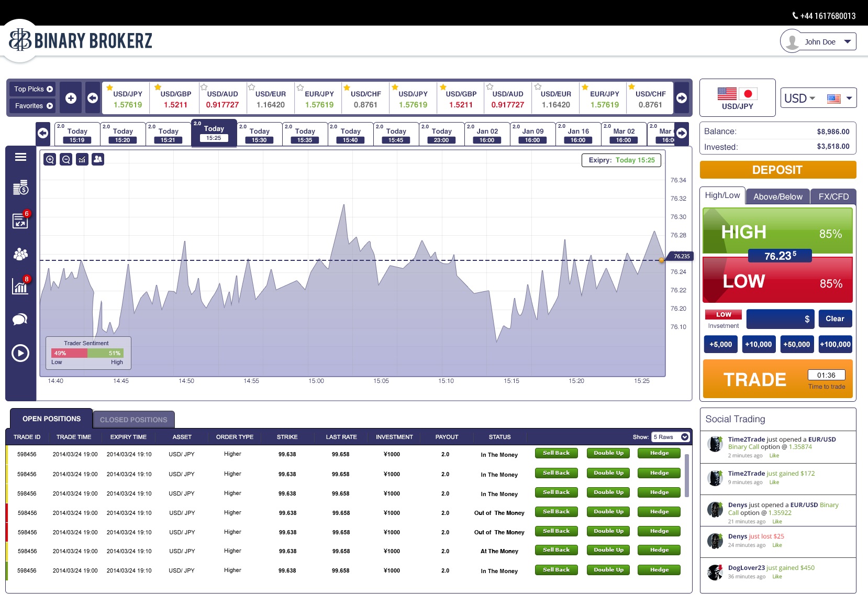Viewport: 868px width, 604px height.
Task: Click Sell Back in first position row
Action: coord(556,453)
